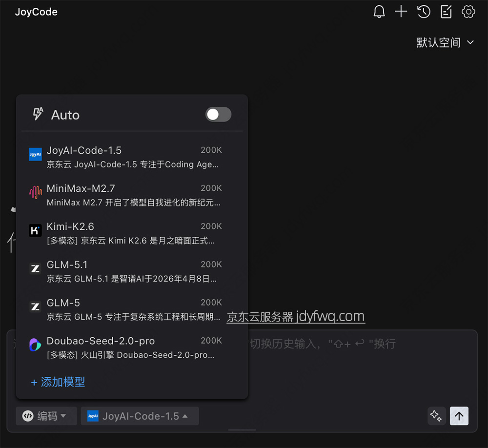488x448 pixels.
Task: Open the notes checklist icon
Action: (x=446, y=12)
